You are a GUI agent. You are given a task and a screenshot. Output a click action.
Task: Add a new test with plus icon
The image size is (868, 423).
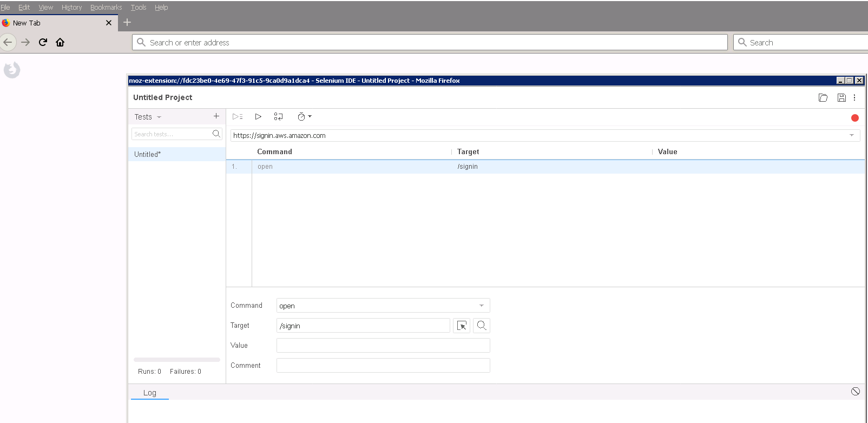click(216, 116)
